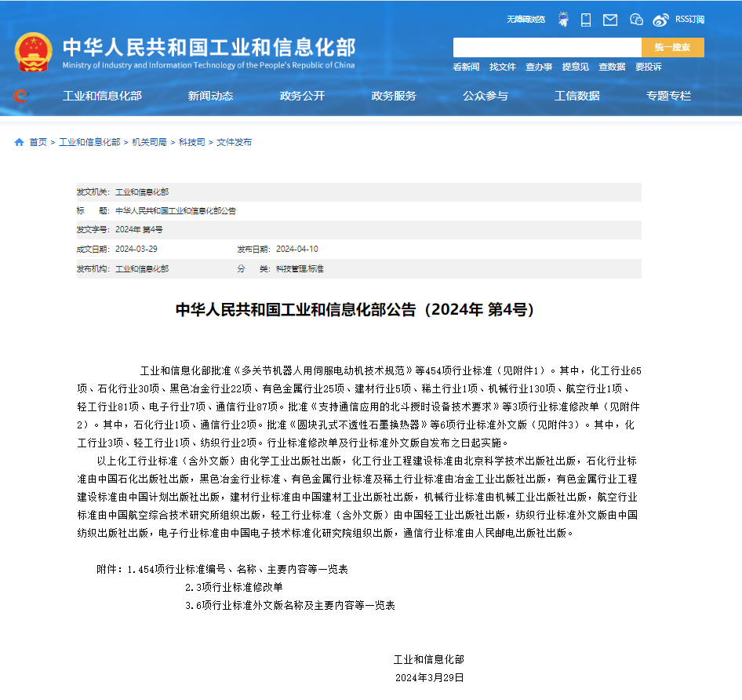Viewport: 742px width, 700px height.
Task: Open the intelligent robot assistant icon
Action: (563, 19)
